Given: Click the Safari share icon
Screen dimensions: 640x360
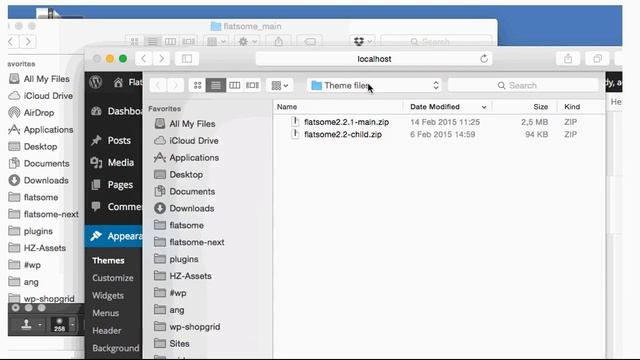Looking at the screenshot, I should coord(568,59).
